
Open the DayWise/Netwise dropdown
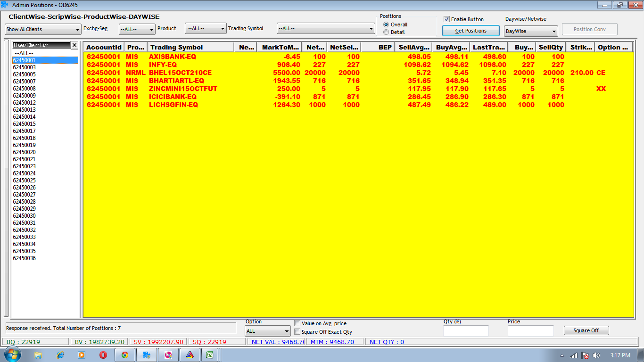coord(531,31)
